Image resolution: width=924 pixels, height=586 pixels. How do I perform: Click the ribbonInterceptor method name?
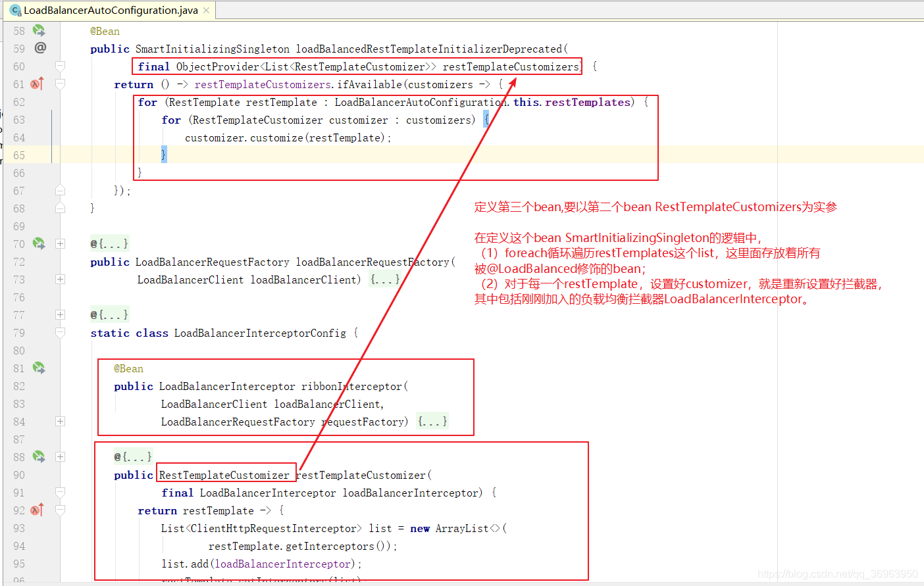point(351,386)
